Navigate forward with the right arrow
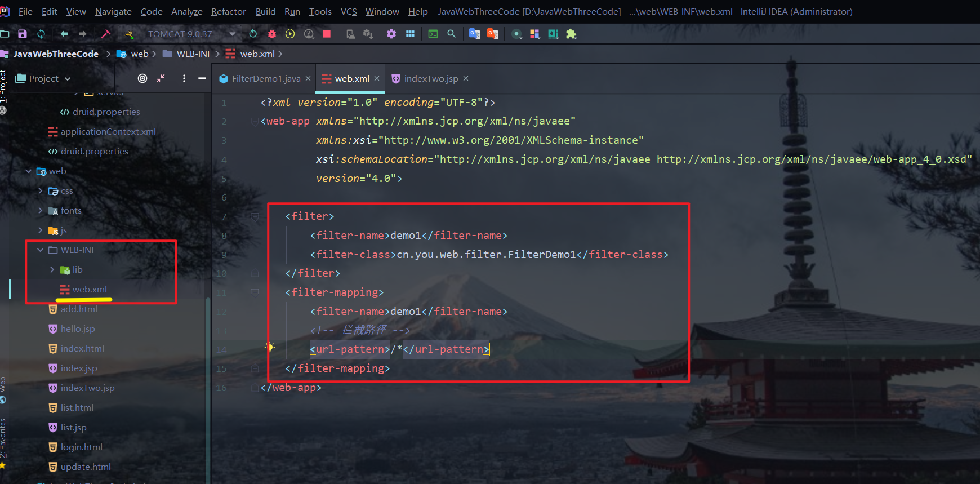 [x=83, y=34]
